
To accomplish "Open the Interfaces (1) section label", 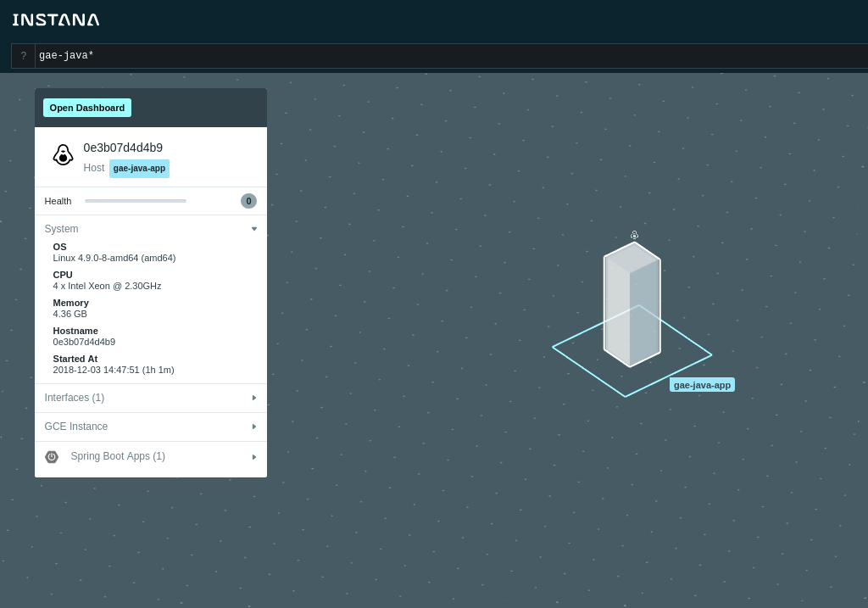I will pos(75,398).
